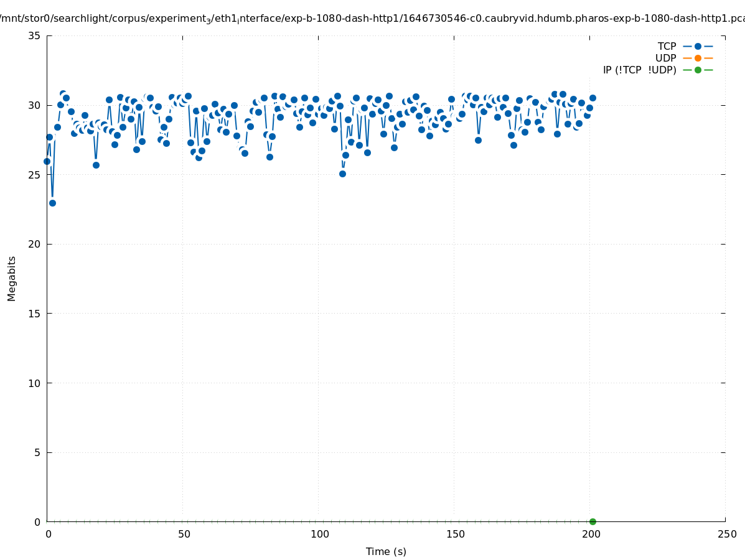
Task: Click the 35 tick label on y-axis
Action: tap(34, 35)
